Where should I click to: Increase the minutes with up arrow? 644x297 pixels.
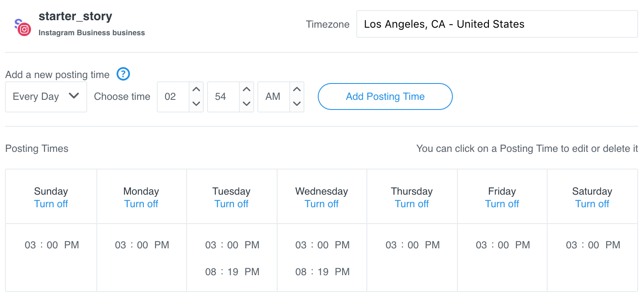pos(247,89)
